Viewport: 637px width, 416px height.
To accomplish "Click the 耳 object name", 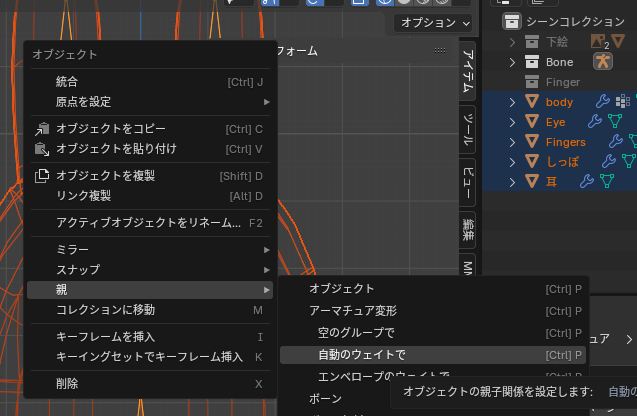I will (x=551, y=182).
